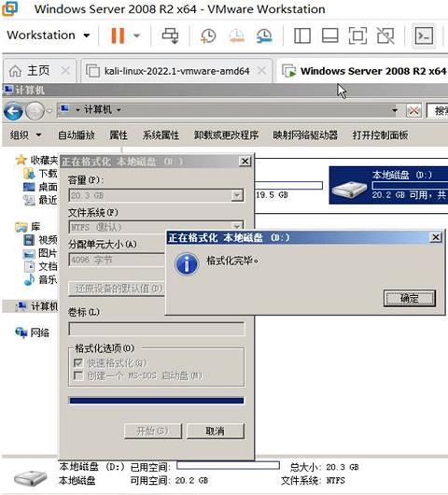448x495 pixels.
Task: Select 桌面 in navigation pane
Action: coord(41,187)
